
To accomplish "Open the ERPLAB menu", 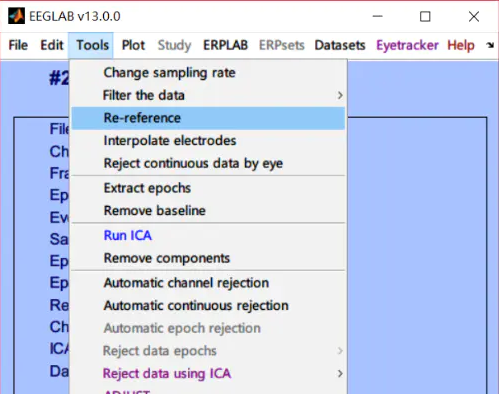I will [x=225, y=45].
